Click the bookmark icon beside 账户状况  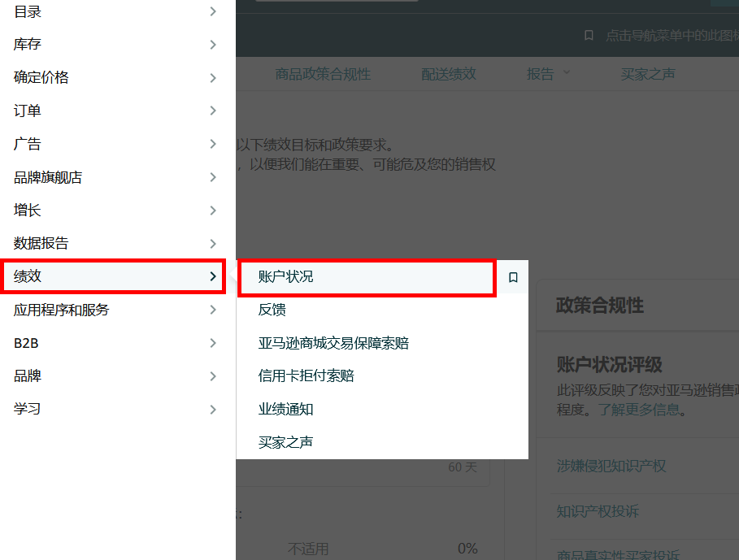coord(513,278)
